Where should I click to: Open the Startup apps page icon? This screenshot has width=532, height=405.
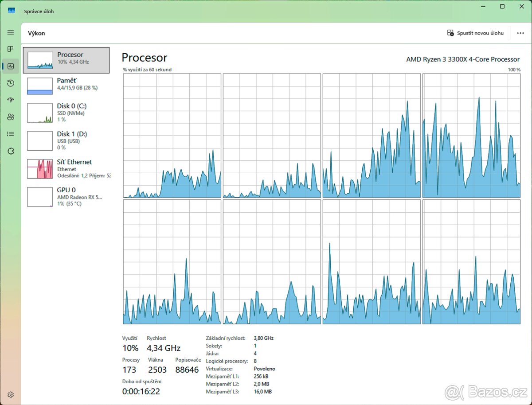[x=11, y=100]
